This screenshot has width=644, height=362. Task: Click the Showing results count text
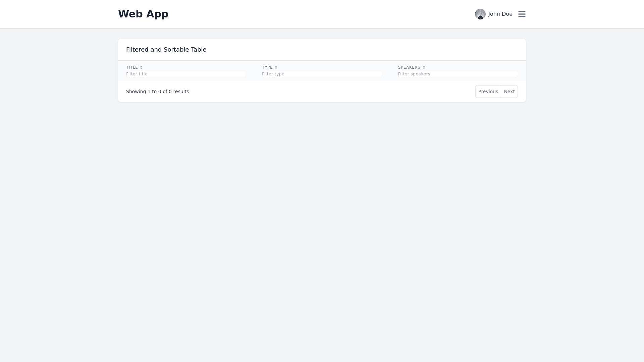click(157, 92)
